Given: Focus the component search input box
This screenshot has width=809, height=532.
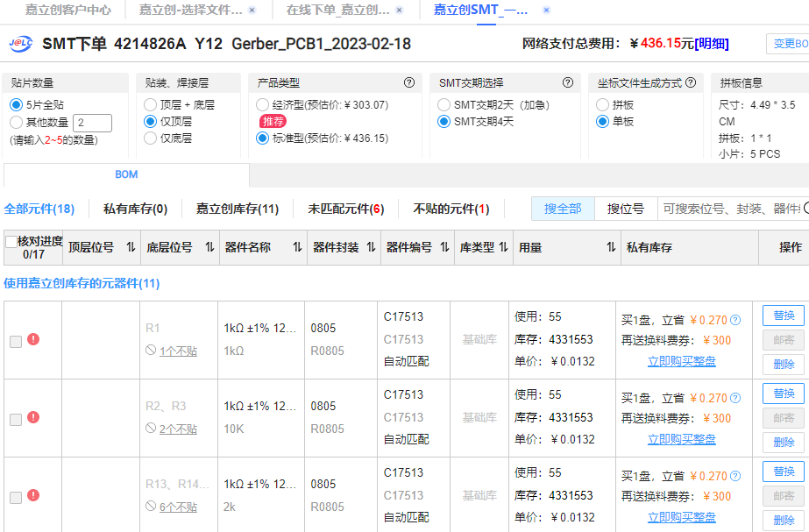Looking at the screenshot, I should pos(733,209).
